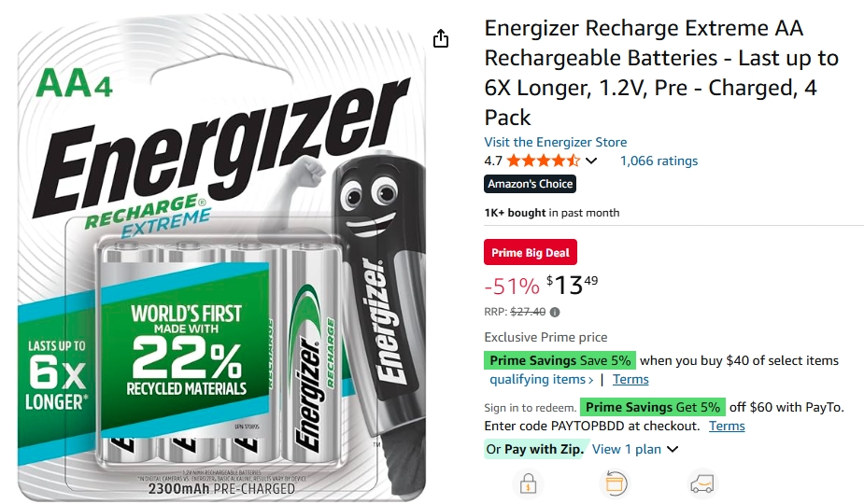Click the share icon beside product image
The image size is (864, 504).
[440, 38]
